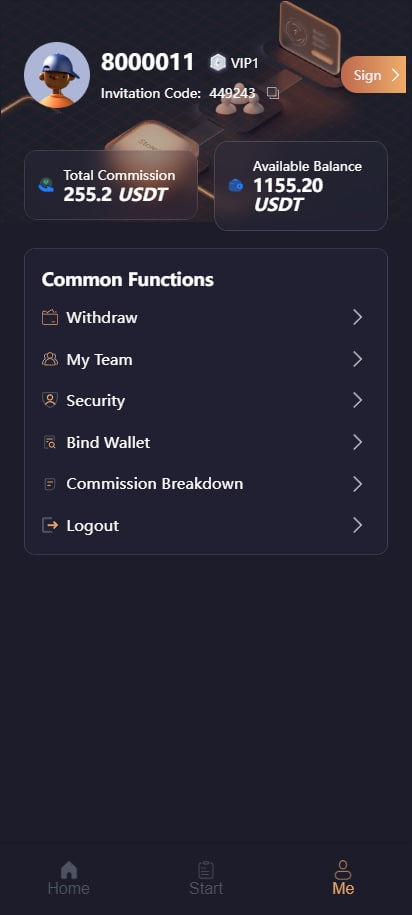This screenshot has height=915, width=412.
Task: Click the Bind Wallet icon
Action: click(50, 442)
